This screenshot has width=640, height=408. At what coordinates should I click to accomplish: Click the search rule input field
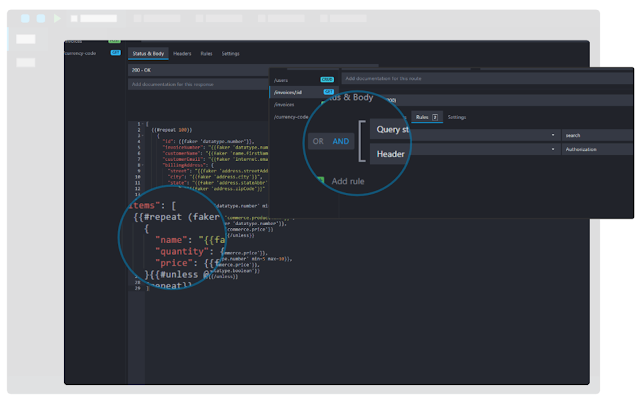click(598, 135)
